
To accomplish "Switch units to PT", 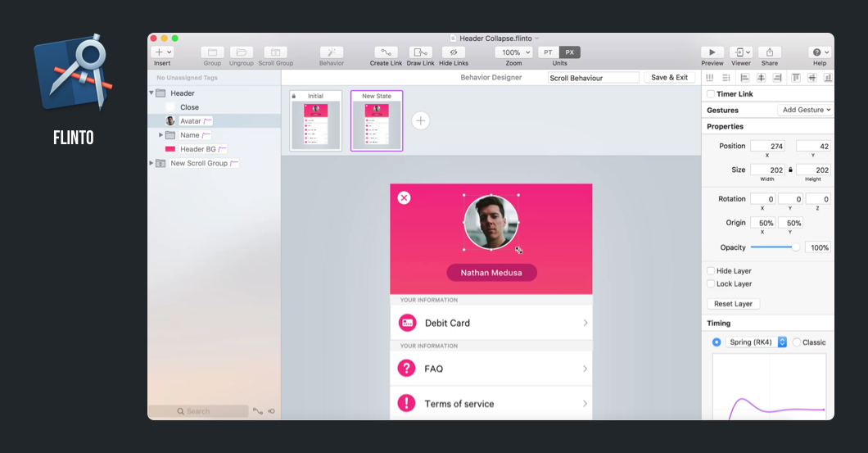I will coord(548,52).
